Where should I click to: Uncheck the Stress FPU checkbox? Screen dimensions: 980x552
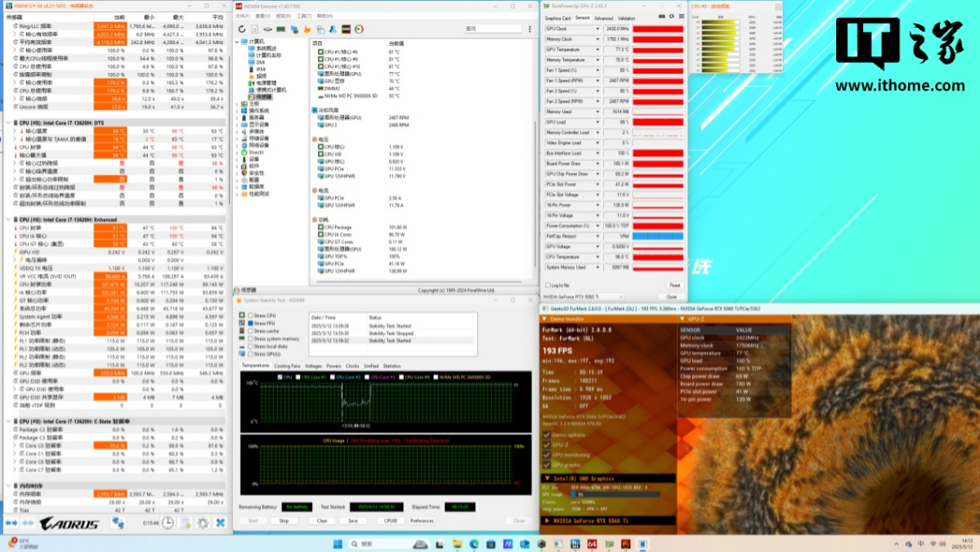(x=251, y=323)
